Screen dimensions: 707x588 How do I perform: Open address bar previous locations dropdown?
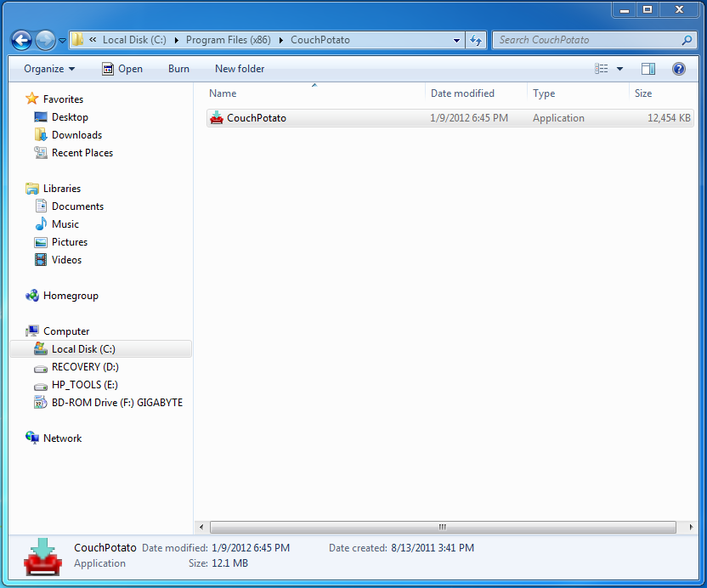[x=456, y=40]
